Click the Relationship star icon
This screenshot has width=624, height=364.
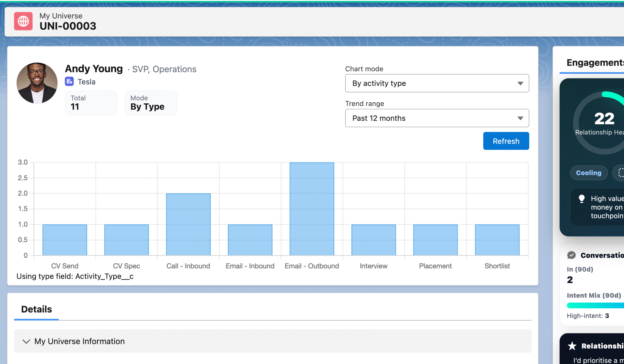tap(572, 346)
